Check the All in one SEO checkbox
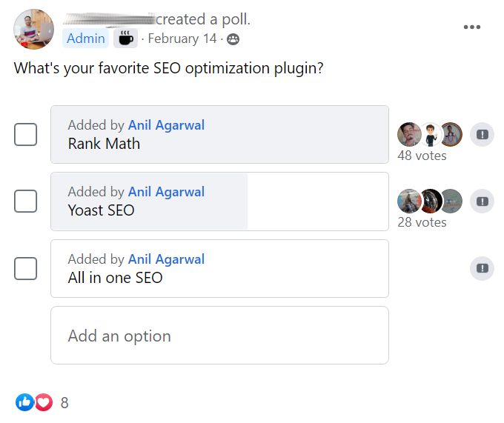 point(26,268)
